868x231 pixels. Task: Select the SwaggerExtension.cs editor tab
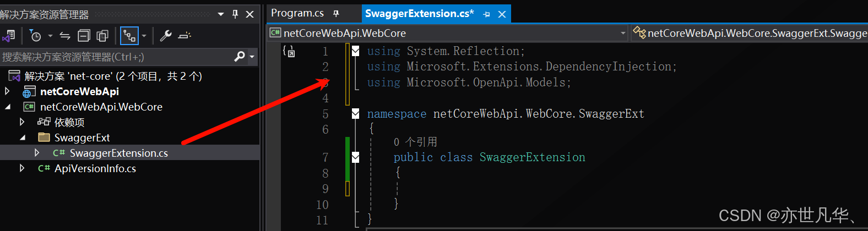[419, 13]
